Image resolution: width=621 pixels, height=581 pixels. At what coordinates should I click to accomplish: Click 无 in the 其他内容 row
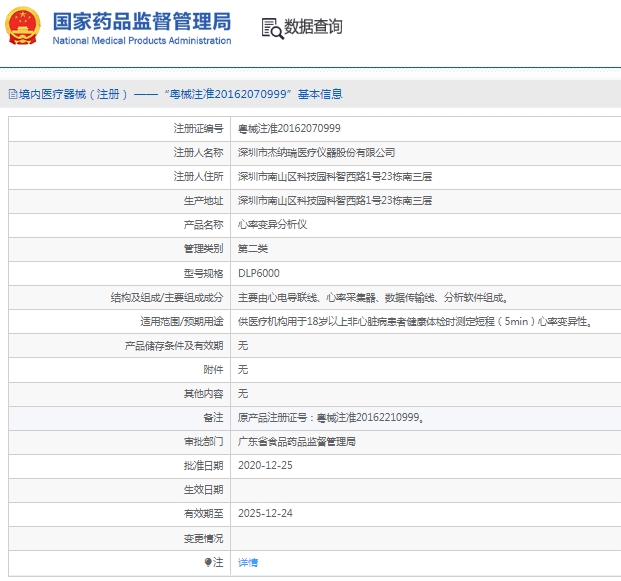(x=243, y=394)
